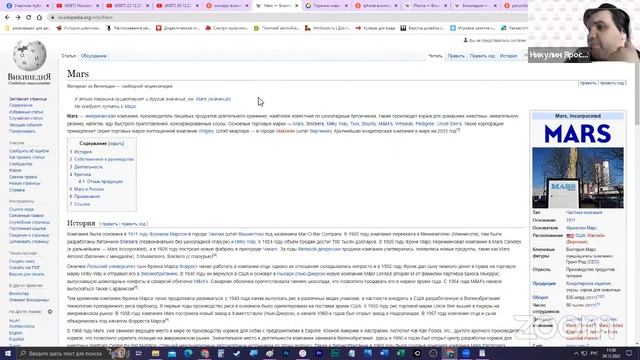Jump to Деятельность in the contents
Image resolution: width=640 pixels, height=360 pixels.
[88, 167]
